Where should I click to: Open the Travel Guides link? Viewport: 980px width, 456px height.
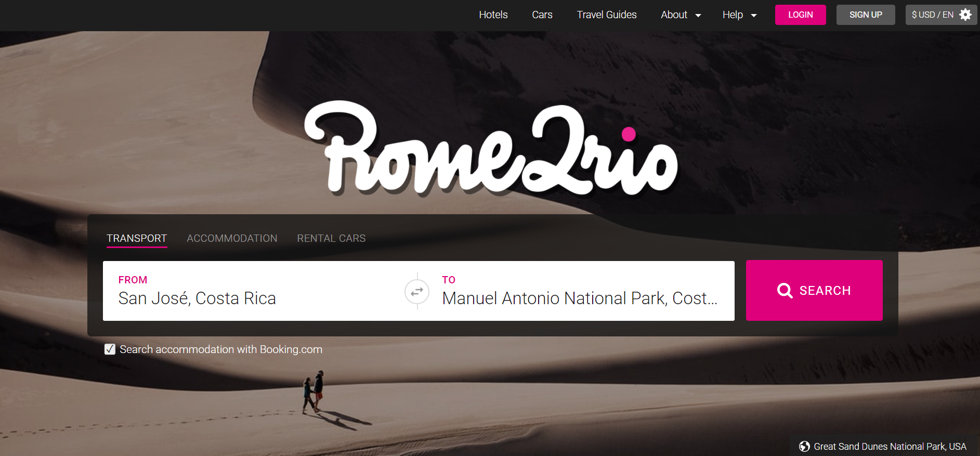tap(607, 15)
